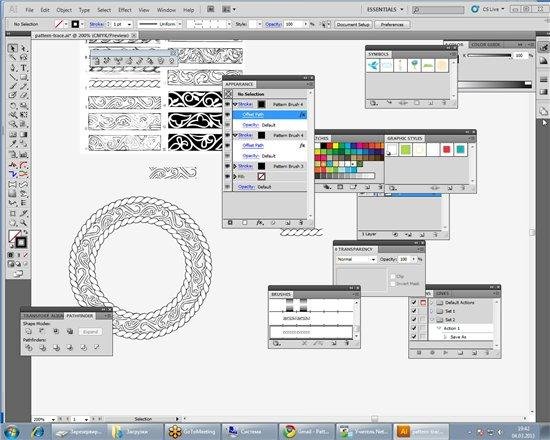Select the Gradient tool in toolbox

click(24, 134)
